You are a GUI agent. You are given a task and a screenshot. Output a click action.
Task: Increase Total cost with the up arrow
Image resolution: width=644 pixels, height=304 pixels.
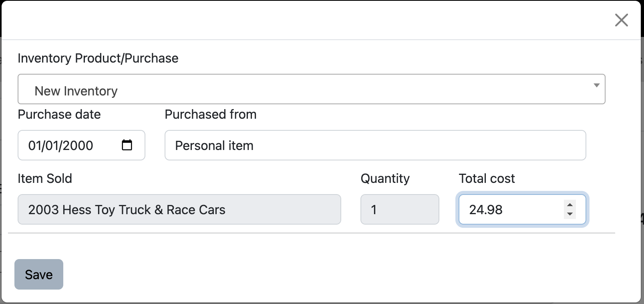tap(570, 205)
